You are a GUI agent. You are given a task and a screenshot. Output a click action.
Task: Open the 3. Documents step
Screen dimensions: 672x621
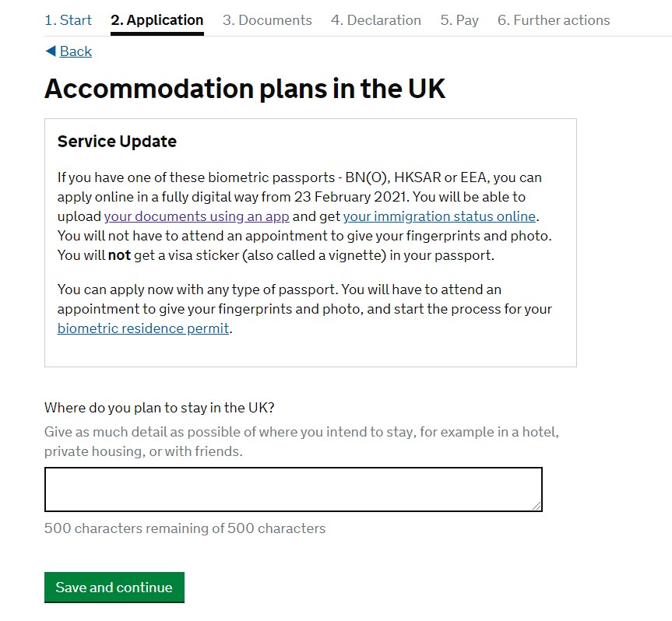[267, 20]
